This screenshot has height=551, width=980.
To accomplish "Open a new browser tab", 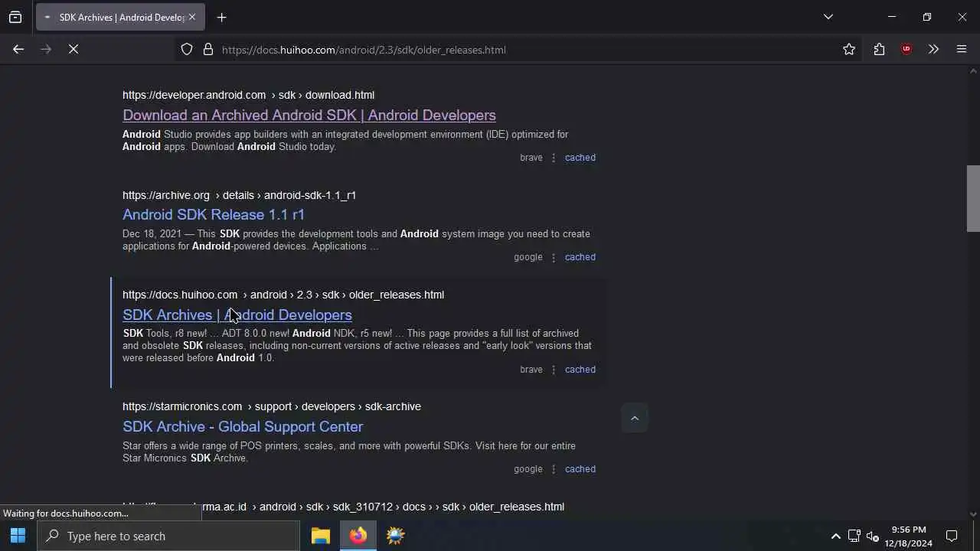I will [222, 17].
